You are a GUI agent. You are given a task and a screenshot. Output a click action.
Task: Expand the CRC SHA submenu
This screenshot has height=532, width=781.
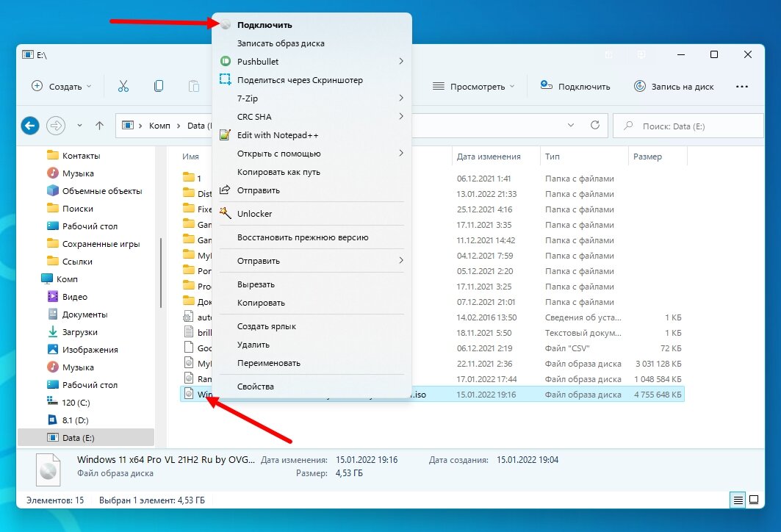coord(401,116)
